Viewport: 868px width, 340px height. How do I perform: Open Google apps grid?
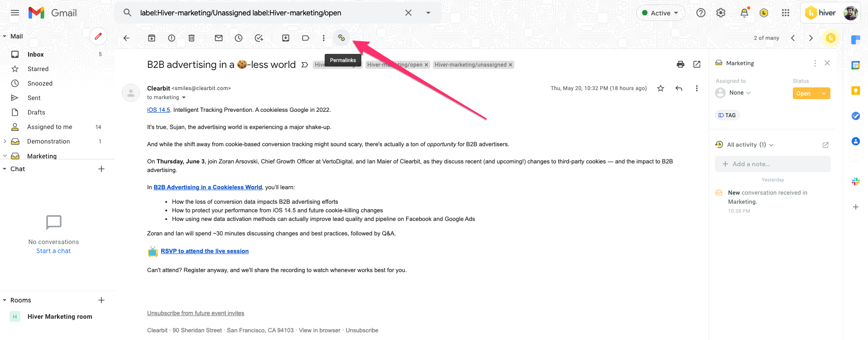(786, 13)
